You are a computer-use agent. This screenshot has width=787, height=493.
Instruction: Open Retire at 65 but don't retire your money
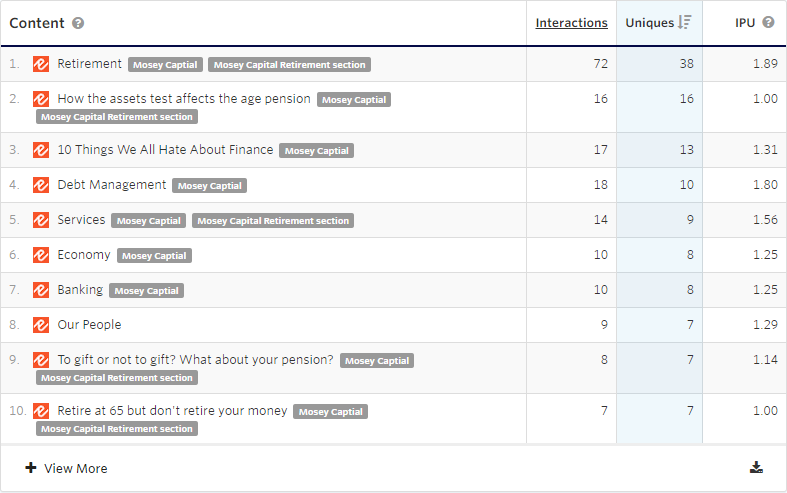tap(172, 411)
